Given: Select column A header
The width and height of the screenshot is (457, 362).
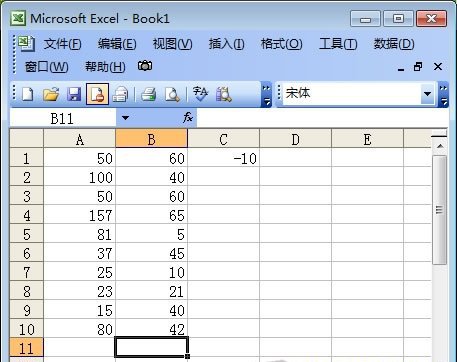Looking at the screenshot, I should pos(79,139).
